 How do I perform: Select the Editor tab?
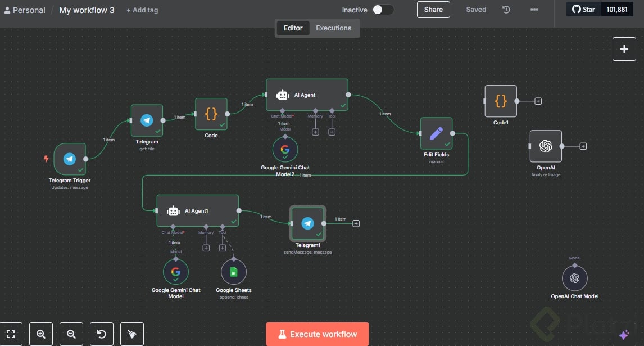293,28
